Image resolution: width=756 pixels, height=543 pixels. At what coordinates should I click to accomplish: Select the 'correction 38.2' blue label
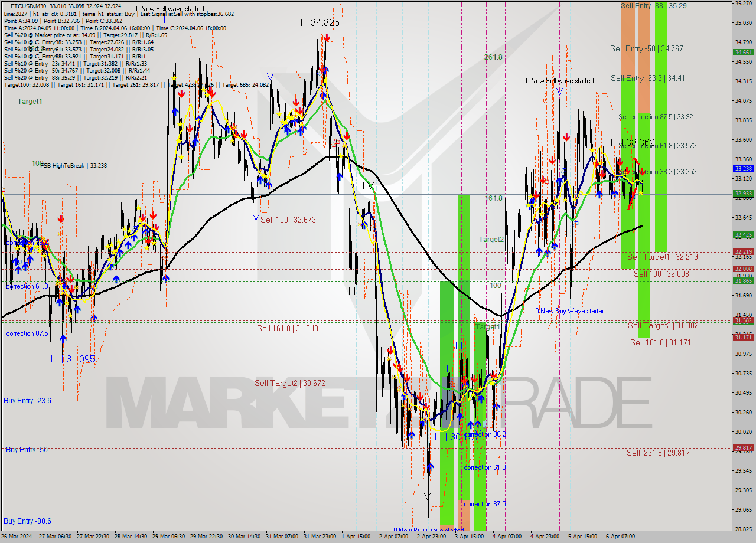(485, 434)
